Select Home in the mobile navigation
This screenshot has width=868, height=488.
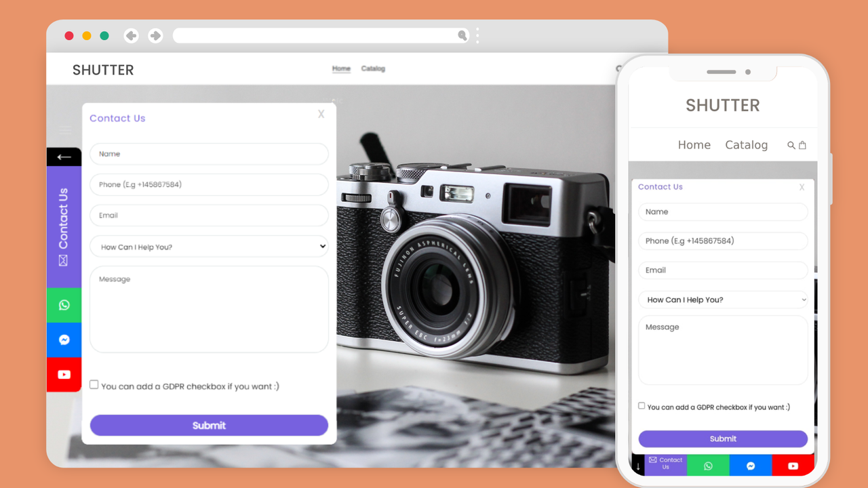tap(694, 144)
